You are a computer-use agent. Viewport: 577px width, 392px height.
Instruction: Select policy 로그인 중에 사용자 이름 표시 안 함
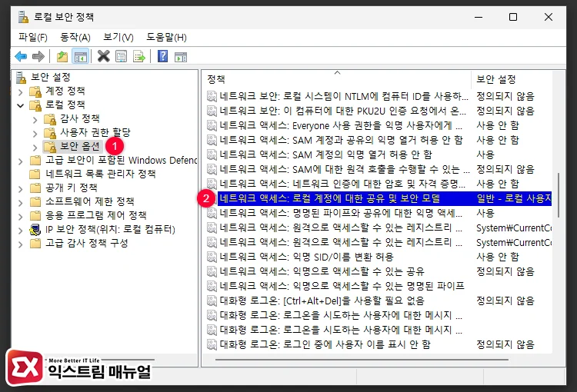(x=379, y=344)
